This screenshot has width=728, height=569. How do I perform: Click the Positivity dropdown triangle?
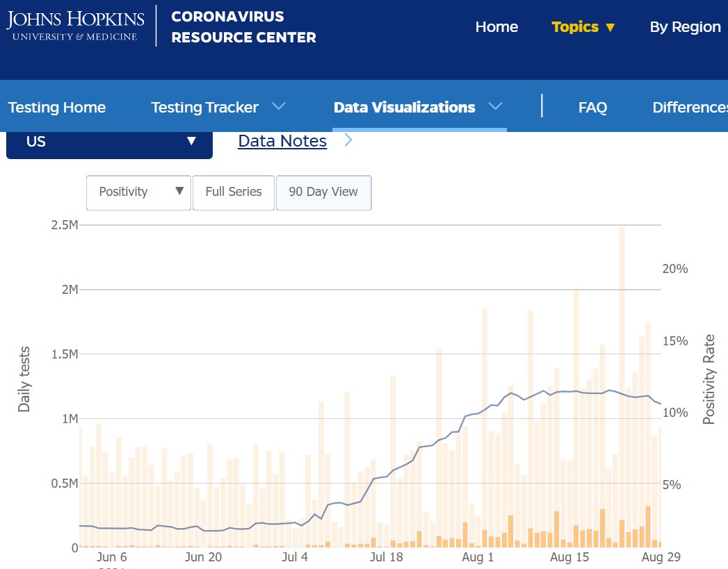point(179,190)
